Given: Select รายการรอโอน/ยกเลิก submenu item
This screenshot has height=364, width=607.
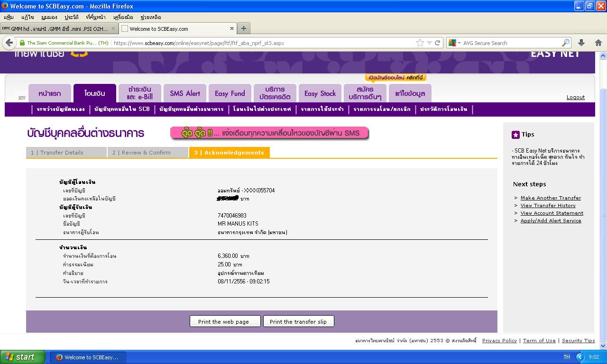Looking at the screenshot, I should tap(382, 109).
